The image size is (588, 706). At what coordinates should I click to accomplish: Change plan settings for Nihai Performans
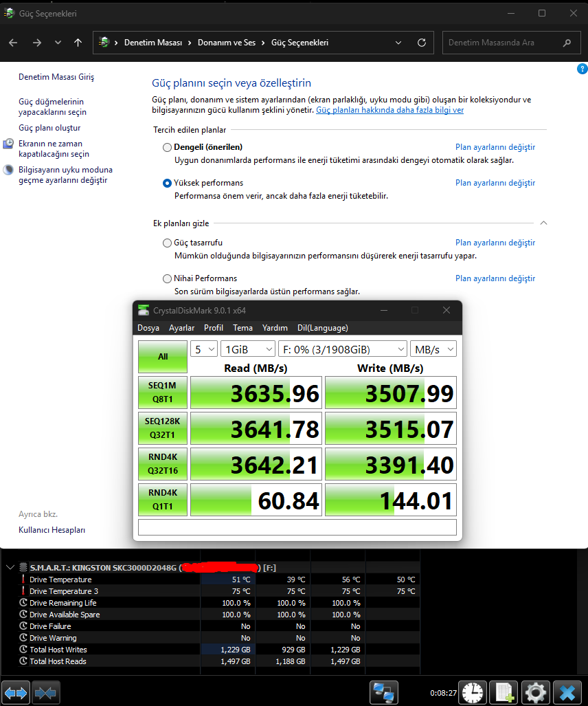pyautogui.click(x=495, y=278)
